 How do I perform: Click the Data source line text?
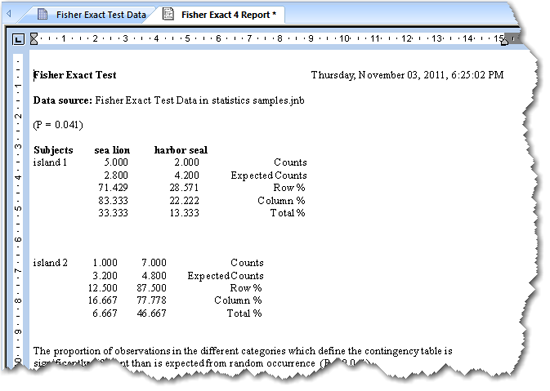[x=169, y=101]
